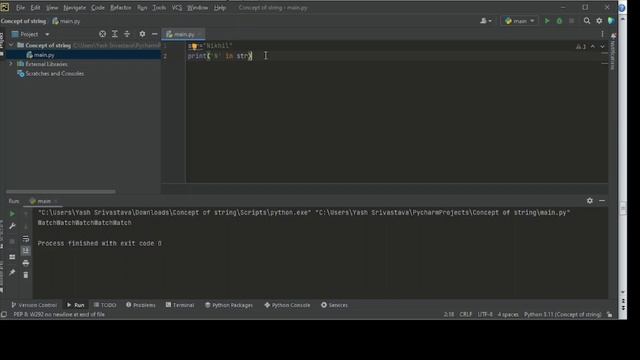Open the Code menu
The width and height of the screenshot is (640, 360).
98,7
